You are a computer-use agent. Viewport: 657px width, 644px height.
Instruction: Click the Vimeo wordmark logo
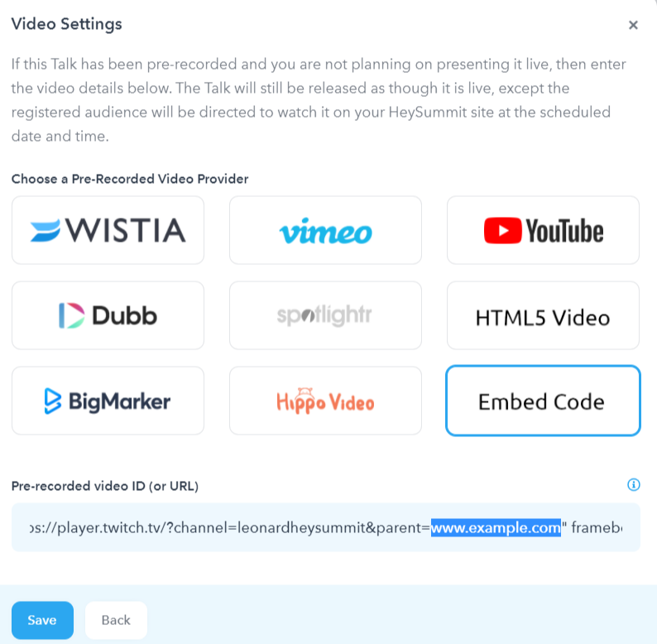(325, 232)
